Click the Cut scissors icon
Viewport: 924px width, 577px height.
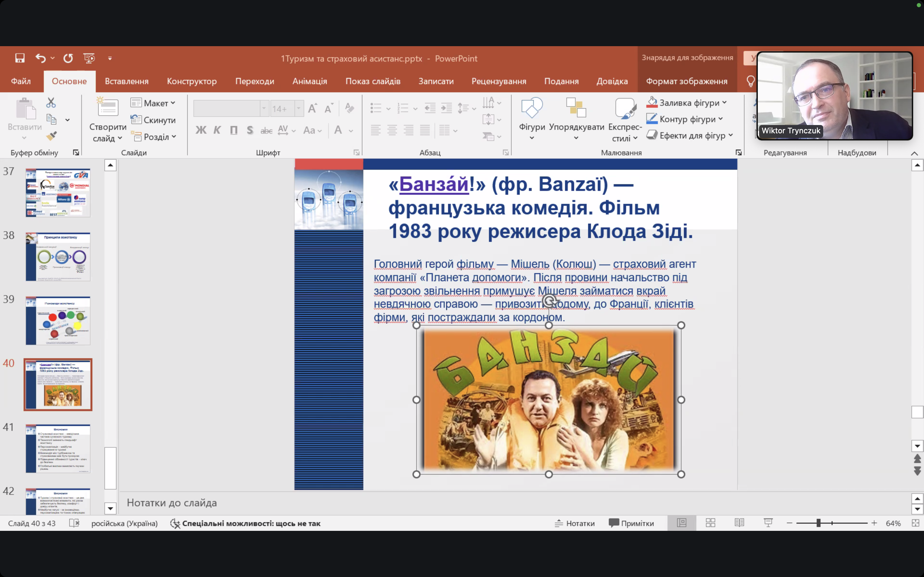(51, 103)
